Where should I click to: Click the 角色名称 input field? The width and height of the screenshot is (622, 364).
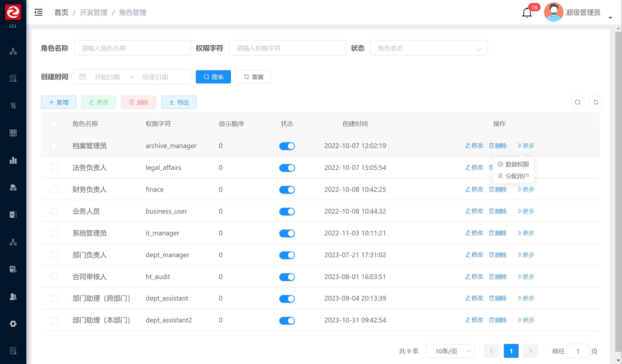point(132,48)
